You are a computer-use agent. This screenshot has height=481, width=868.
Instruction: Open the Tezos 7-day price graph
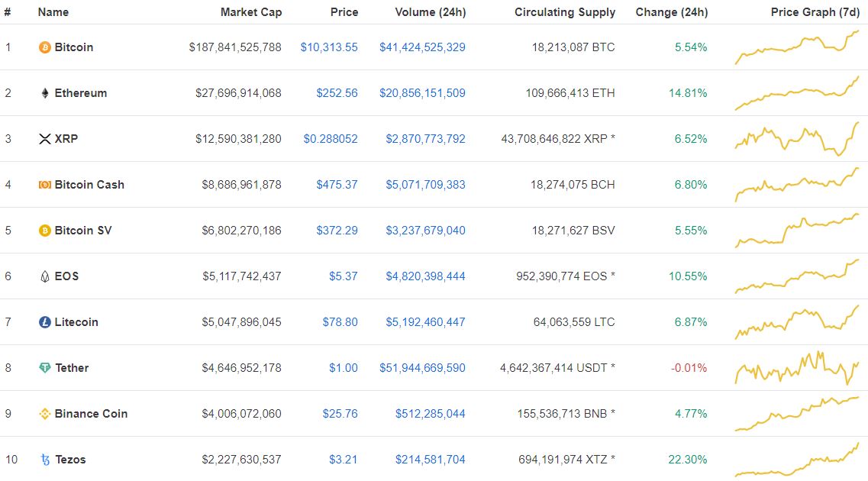tap(796, 460)
